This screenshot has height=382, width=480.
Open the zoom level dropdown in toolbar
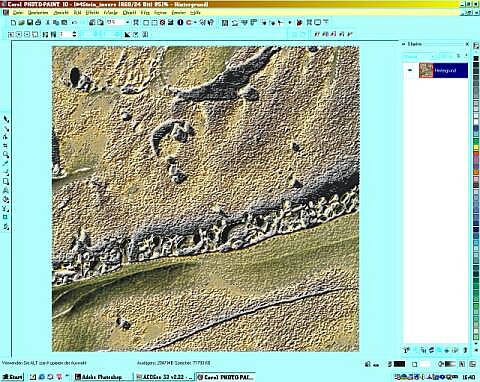click(x=127, y=23)
